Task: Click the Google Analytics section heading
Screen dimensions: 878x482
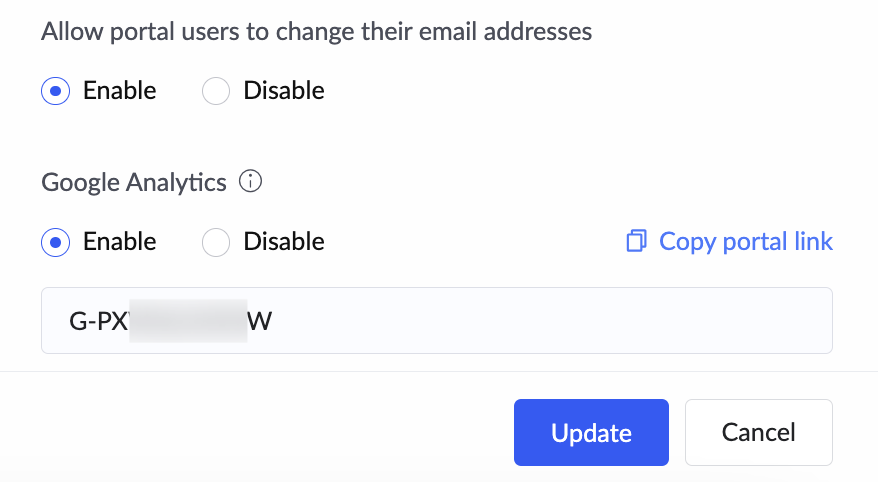Action: click(134, 182)
